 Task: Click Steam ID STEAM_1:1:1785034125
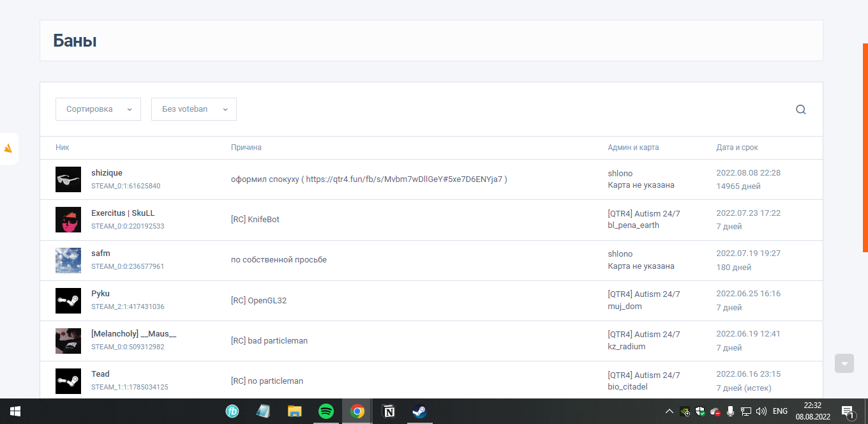pyautogui.click(x=130, y=388)
